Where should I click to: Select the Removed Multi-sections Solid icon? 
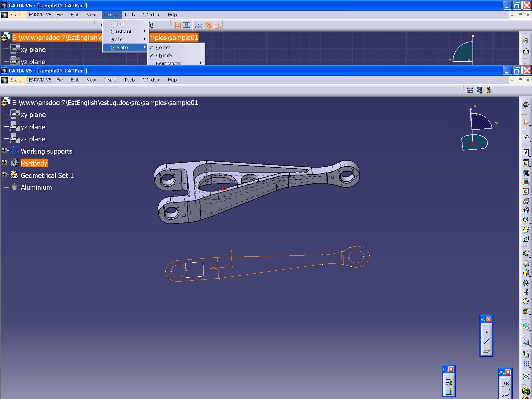tap(526, 239)
